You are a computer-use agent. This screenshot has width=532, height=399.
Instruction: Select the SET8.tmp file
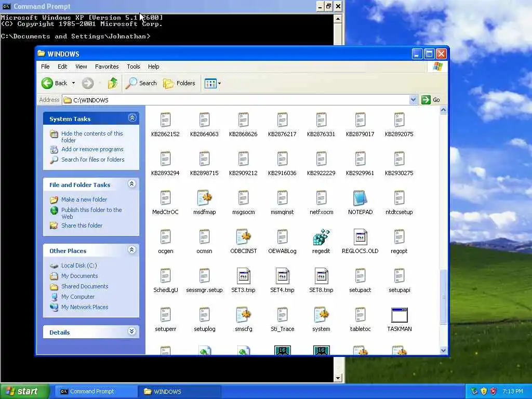coord(321,276)
